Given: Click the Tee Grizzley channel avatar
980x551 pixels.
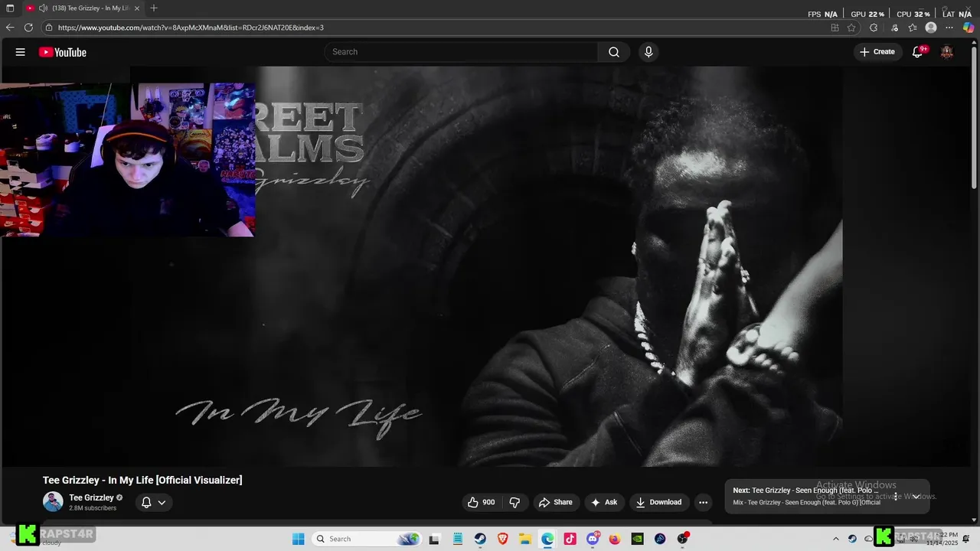Looking at the screenshot, I should point(53,502).
